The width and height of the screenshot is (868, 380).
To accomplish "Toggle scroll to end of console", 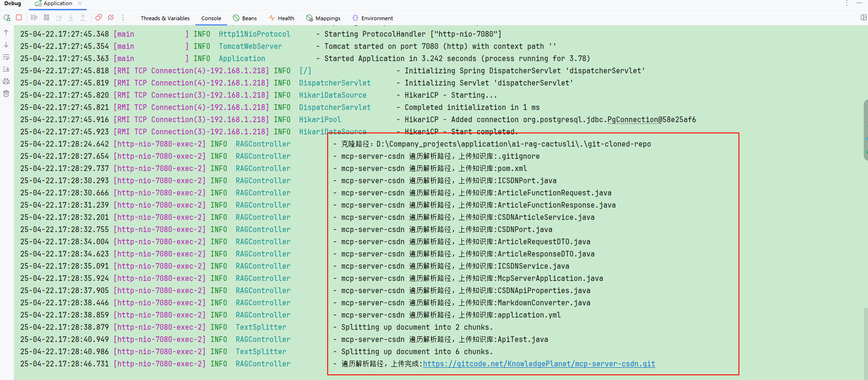I will (6, 69).
